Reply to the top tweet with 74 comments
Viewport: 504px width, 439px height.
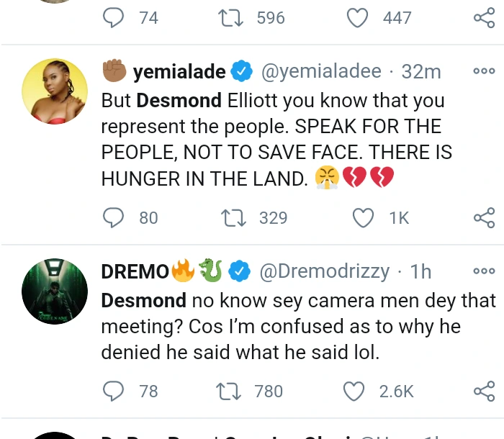click(112, 18)
